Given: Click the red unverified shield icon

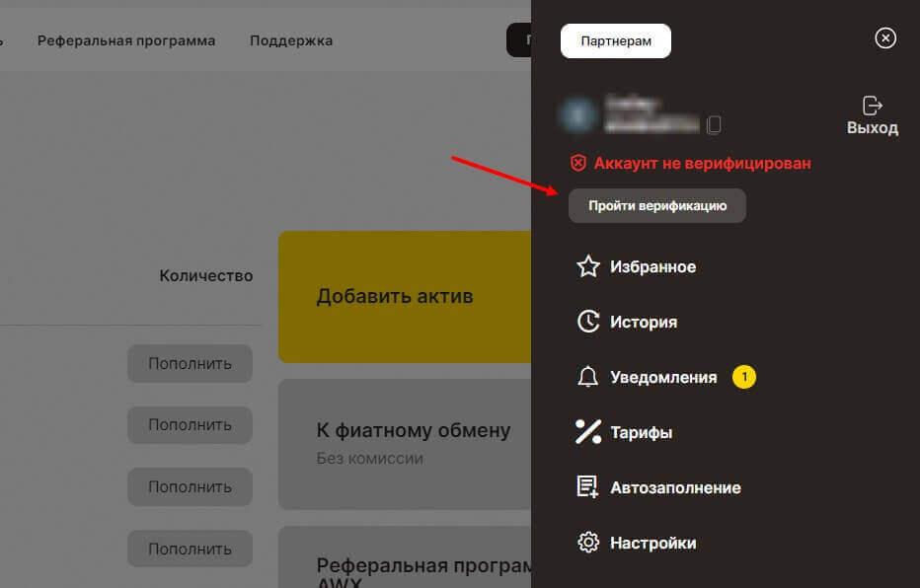Looking at the screenshot, I should (x=578, y=163).
